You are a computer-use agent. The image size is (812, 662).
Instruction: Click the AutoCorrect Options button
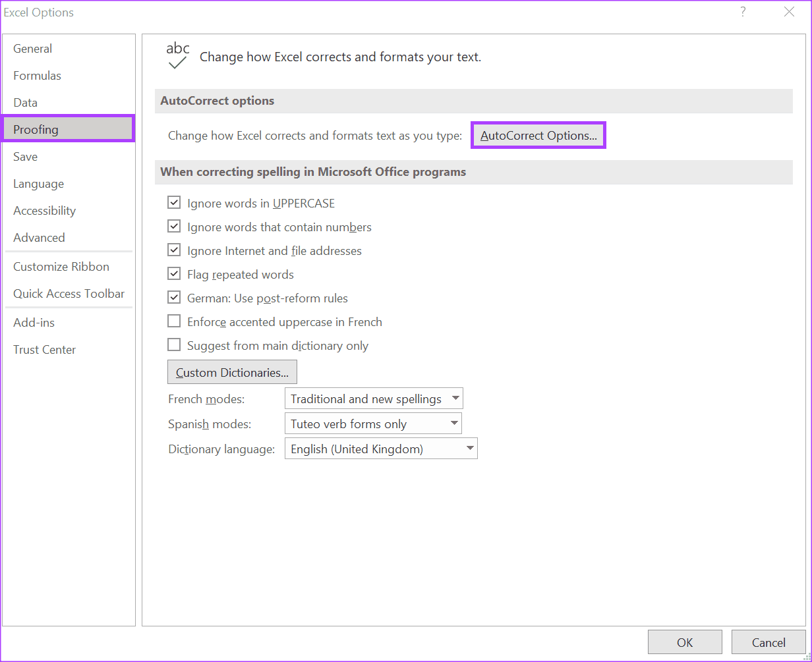(x=538, y=135)
